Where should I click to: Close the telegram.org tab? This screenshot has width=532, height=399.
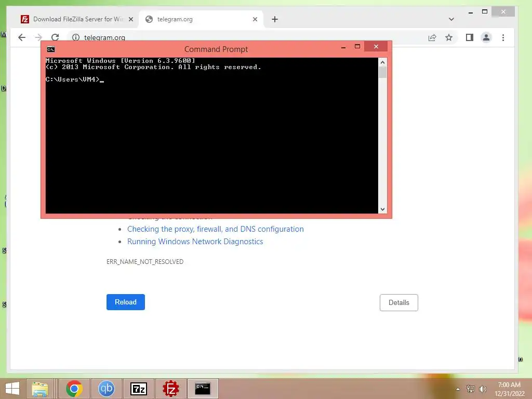click(255, 19)
